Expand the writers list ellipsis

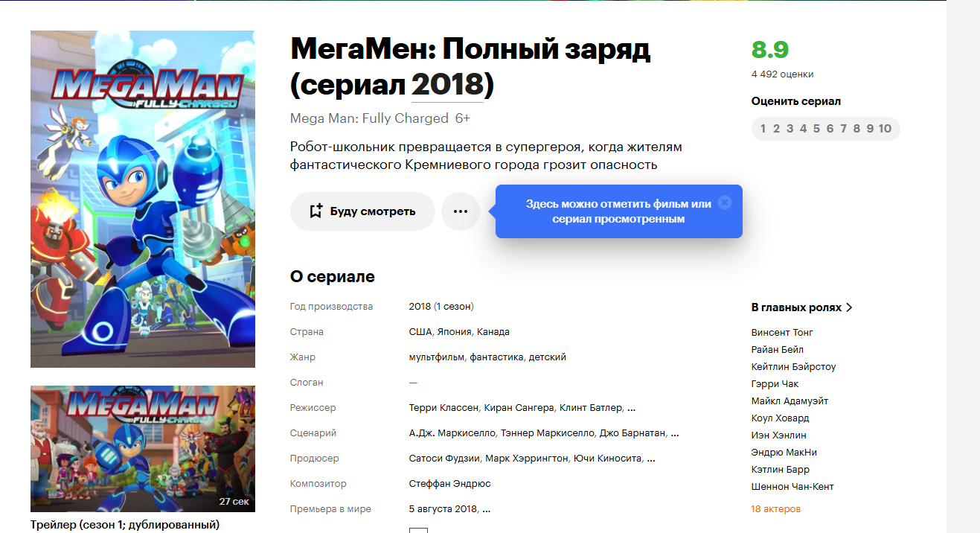pyautogui.click(x=675, y=434)
